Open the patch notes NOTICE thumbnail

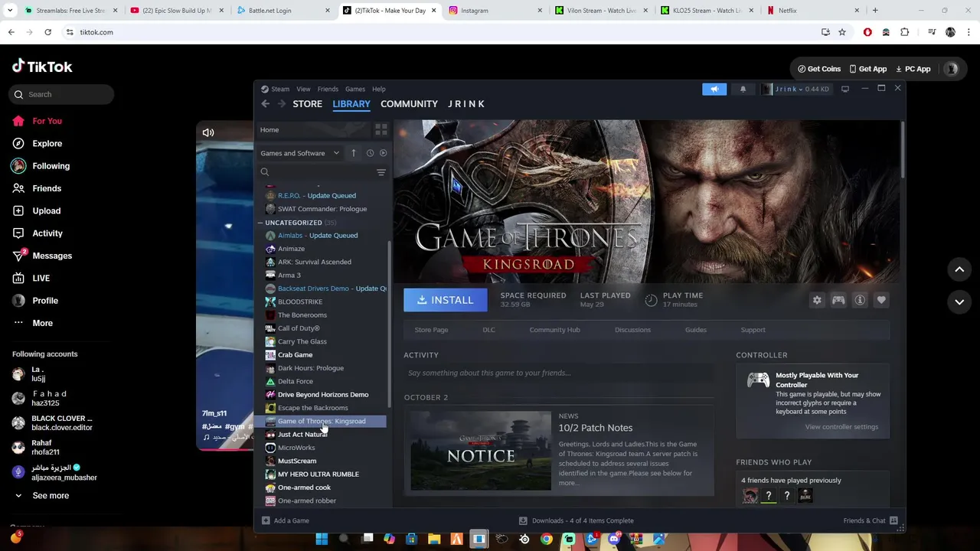click(481, 452)
